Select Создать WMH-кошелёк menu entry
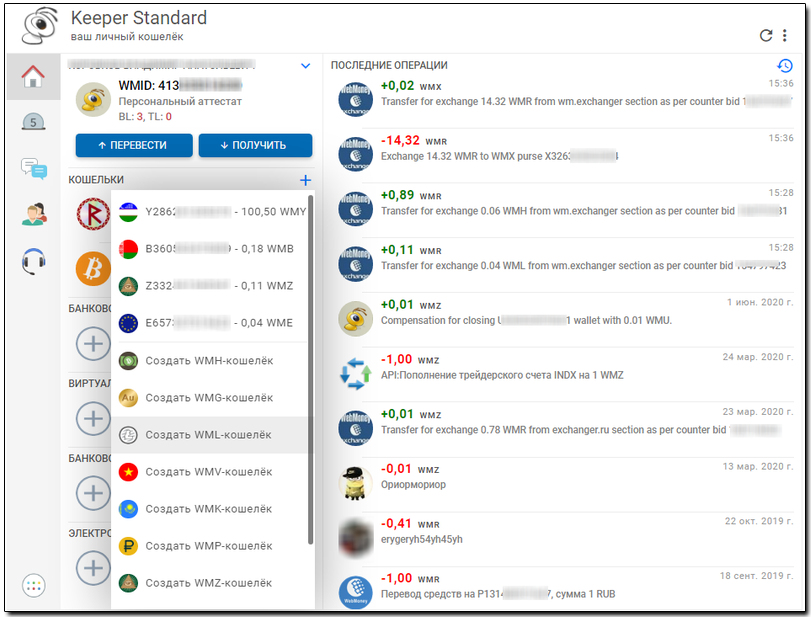 [x=210, y=360]
